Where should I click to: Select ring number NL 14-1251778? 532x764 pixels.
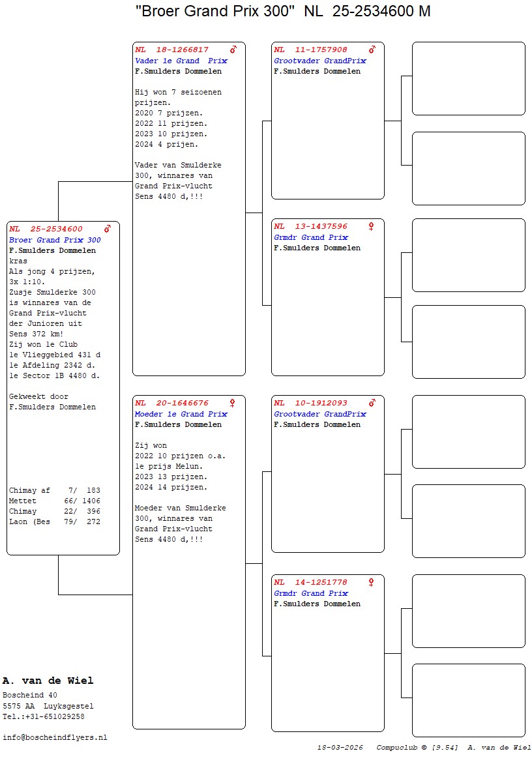[310, 582]
